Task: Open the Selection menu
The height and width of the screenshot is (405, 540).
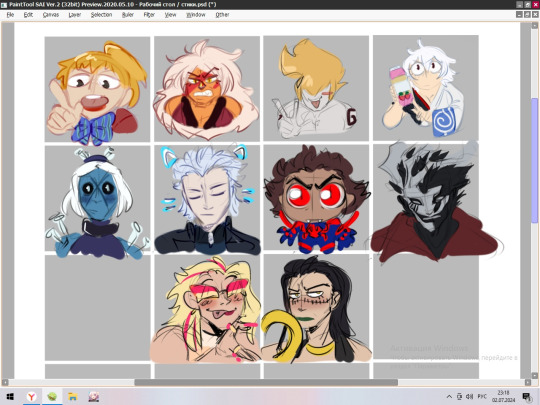Action: [101, 14]
